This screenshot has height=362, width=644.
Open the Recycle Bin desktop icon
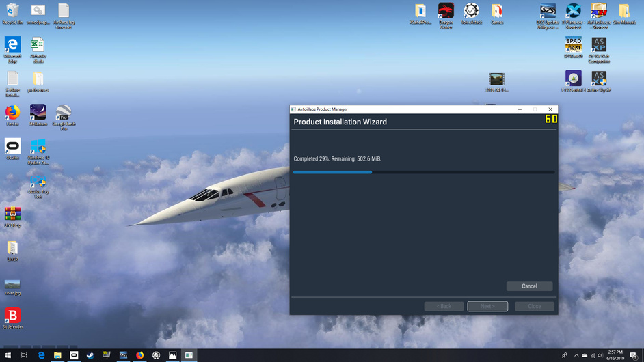[12, 14]
